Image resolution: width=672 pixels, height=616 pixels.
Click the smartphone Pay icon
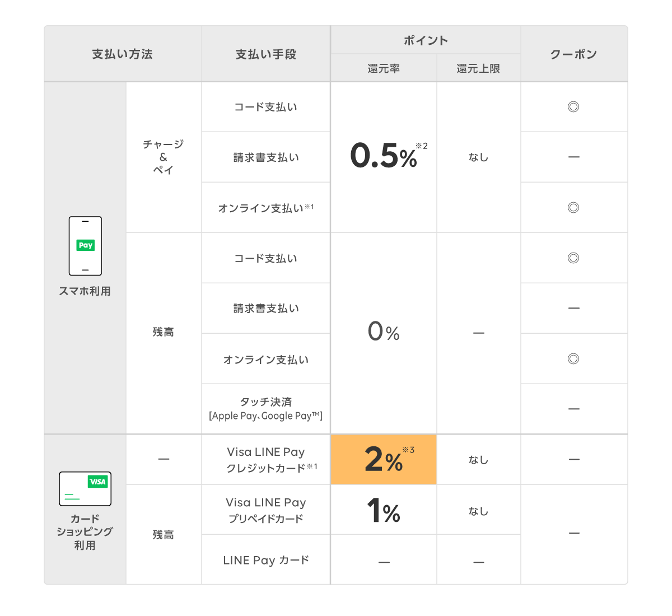click(85, 246)
